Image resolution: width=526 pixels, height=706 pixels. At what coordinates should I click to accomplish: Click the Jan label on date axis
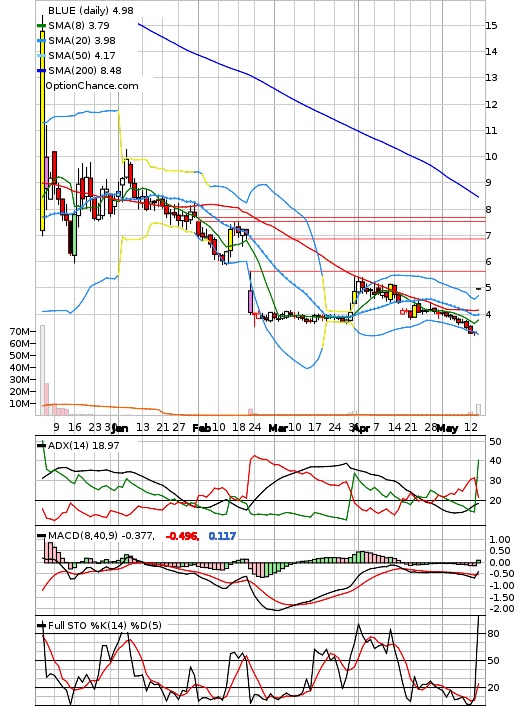120,428
